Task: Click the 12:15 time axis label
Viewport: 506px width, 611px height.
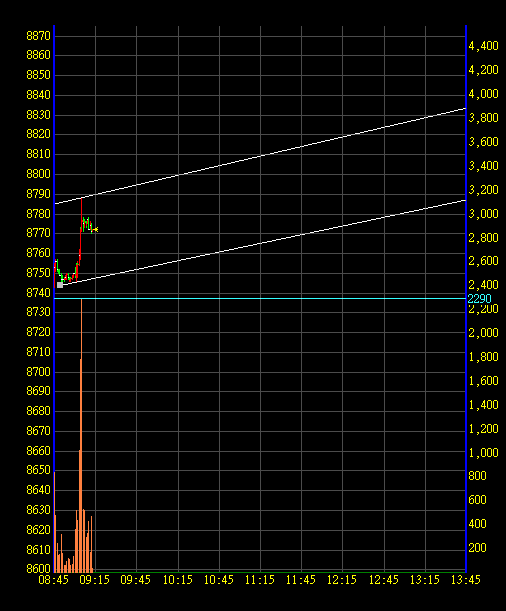Action: coord(342,580)
